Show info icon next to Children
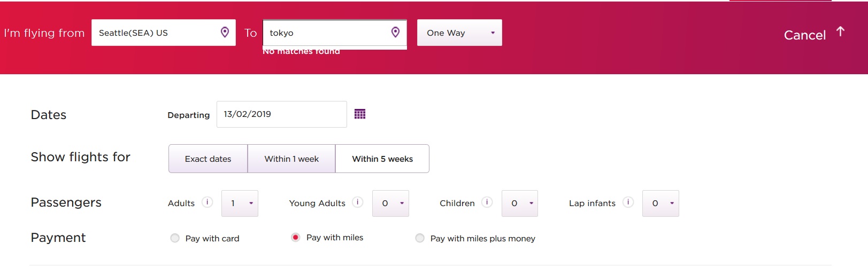868x267 pixels. point(487,202)
